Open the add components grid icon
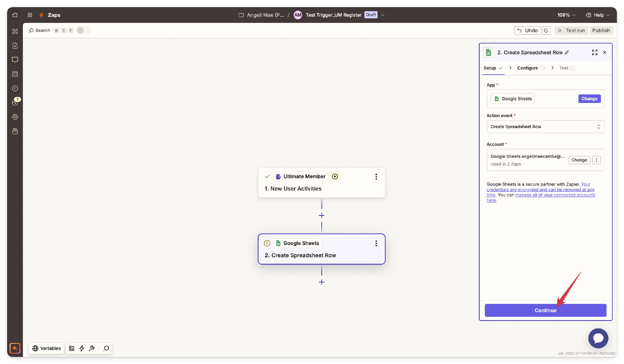This screenshot has width=624, height=364. click(x=72, y=348)
